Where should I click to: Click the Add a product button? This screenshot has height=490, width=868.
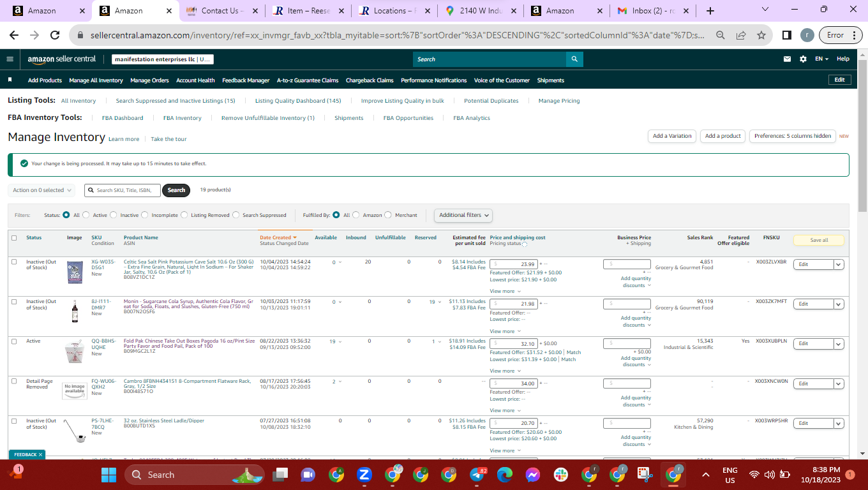[723, 136]
